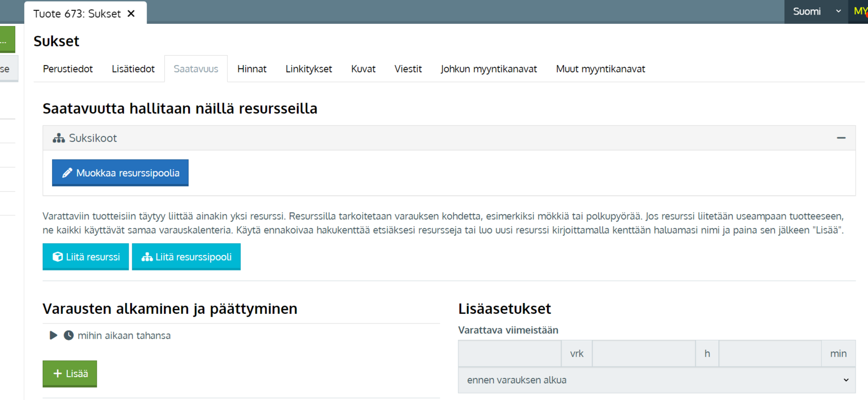The height and width of the screenshot is (400, 868).
Task: Click the Liitä resurssi button
Action: point(86,257)
